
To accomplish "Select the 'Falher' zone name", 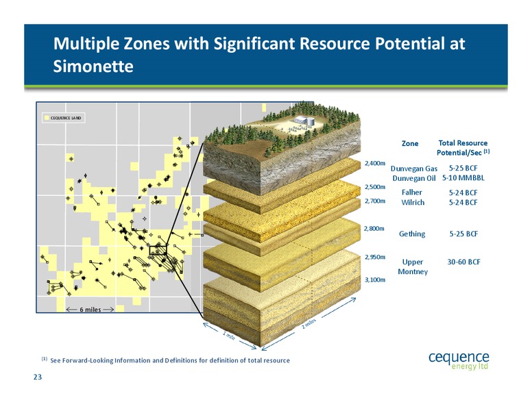I will click(x=412, y=192).
